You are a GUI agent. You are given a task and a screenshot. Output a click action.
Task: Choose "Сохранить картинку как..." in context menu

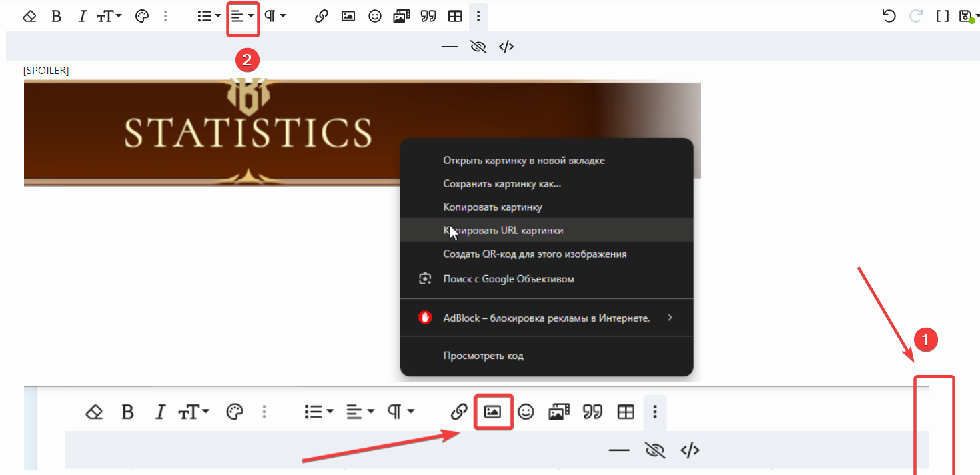click(502, 183)
